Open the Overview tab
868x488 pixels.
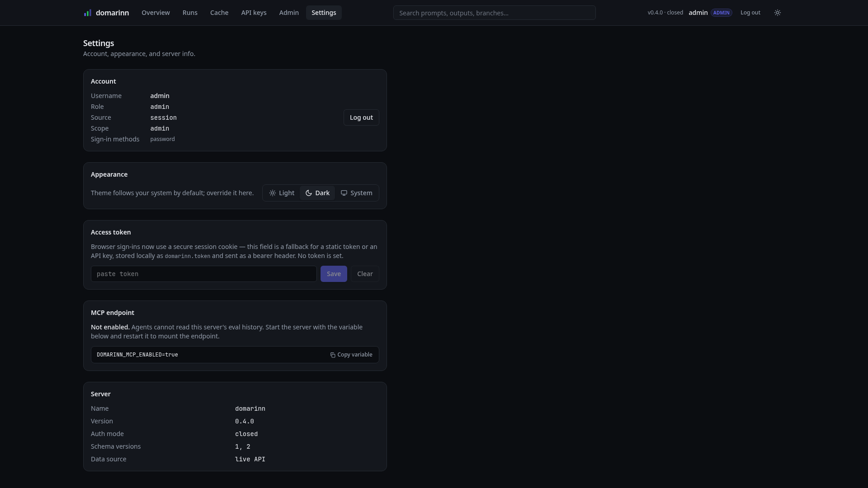pyautogui.click(x=156, y=13)
